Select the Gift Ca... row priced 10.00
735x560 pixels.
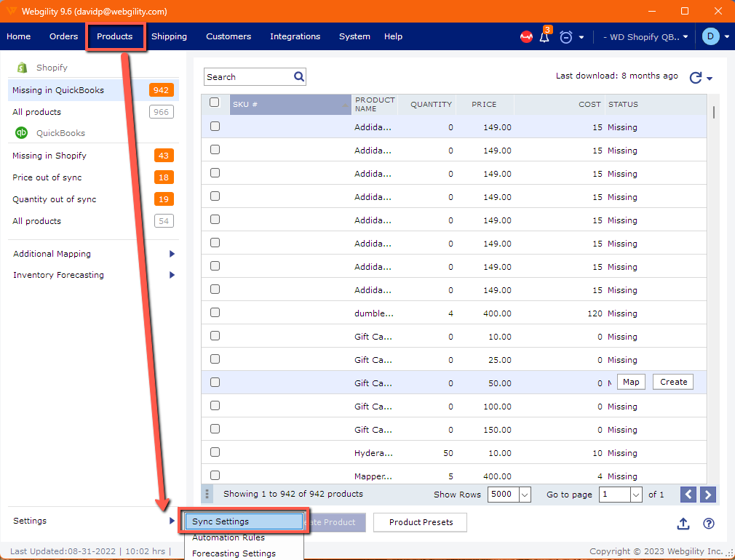(x=215, y=335)
